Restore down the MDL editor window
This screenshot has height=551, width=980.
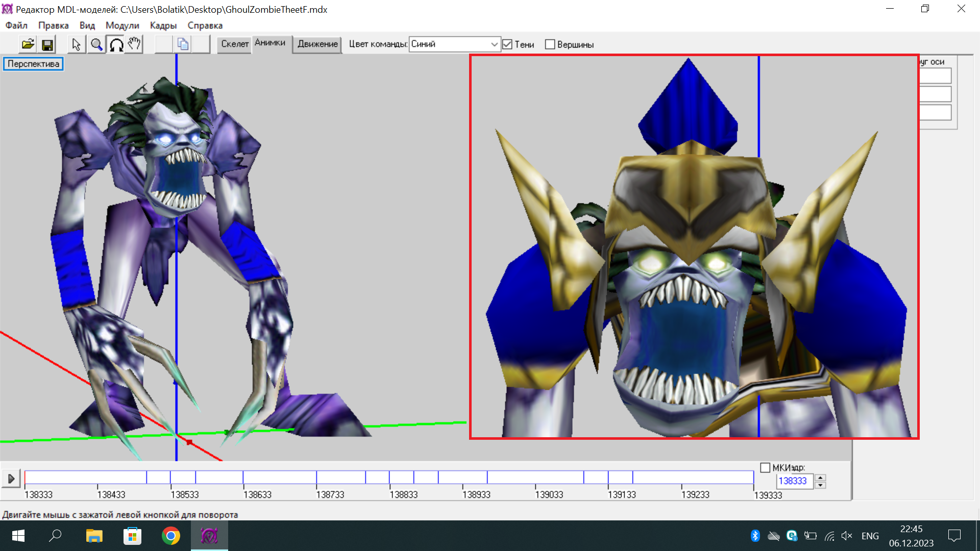click(925, 9)
